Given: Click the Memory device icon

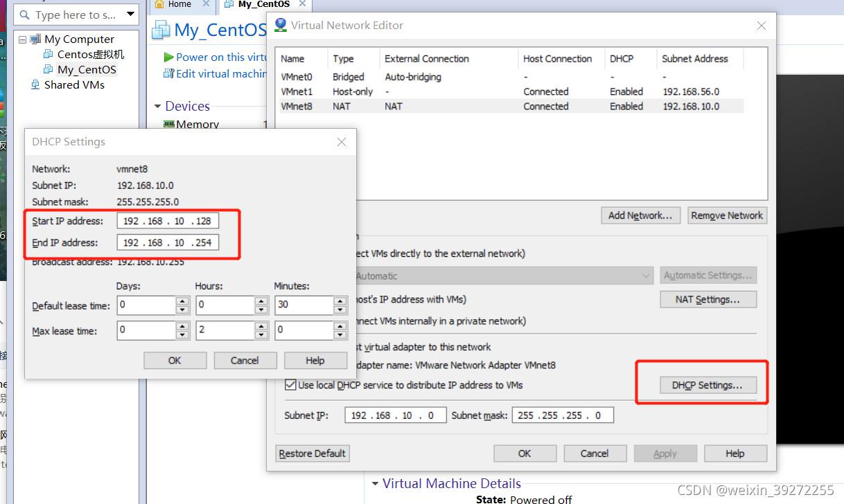Looking at the screenshot, I should pos(169,125).
